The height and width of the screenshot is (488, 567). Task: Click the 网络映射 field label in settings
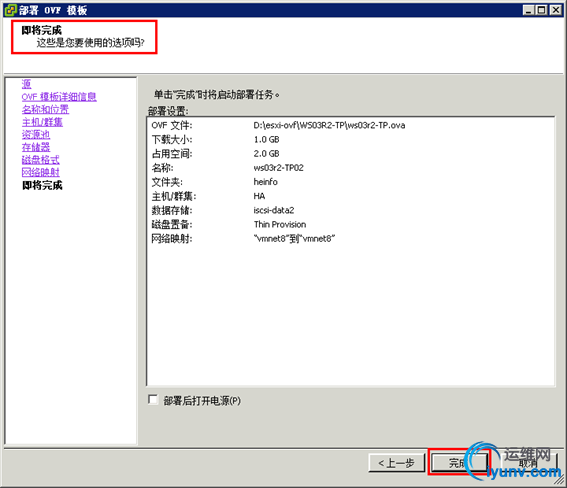coord(172,239)
